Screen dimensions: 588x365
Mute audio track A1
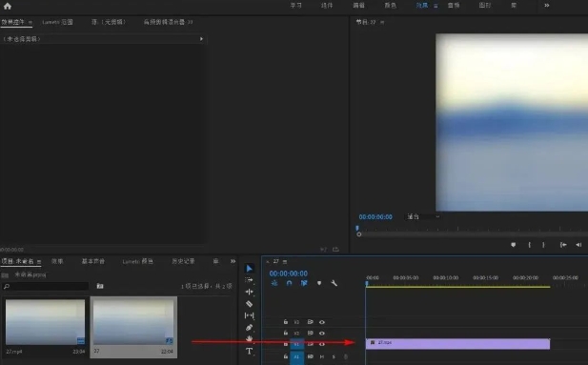(x=322, y=356)
